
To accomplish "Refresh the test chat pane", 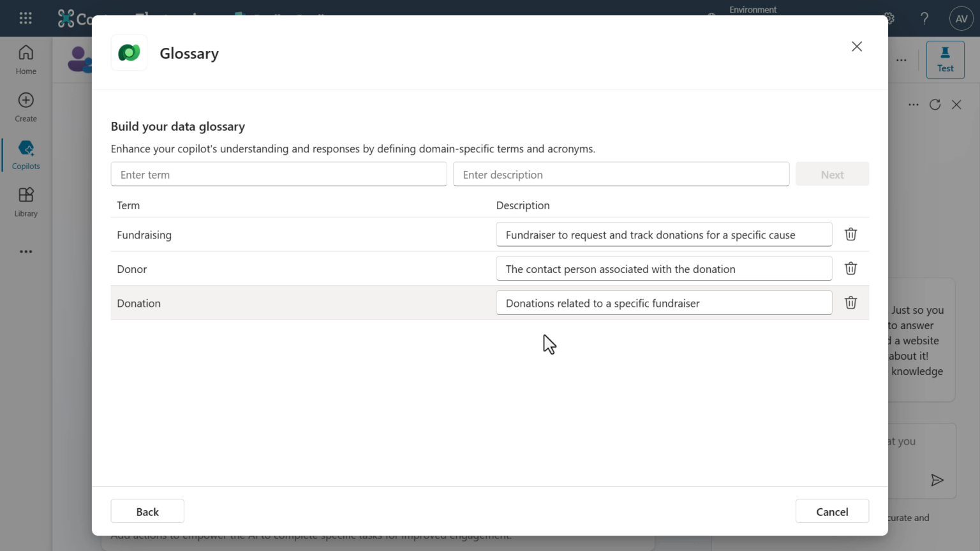I will click(935, 105).
